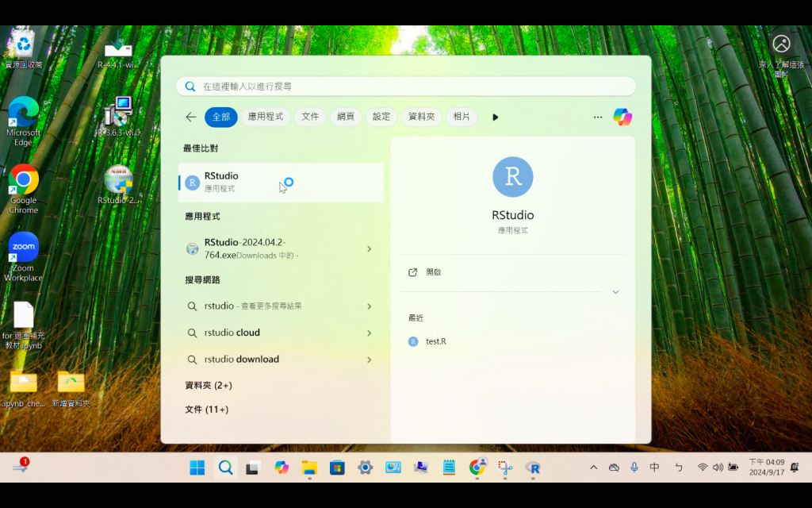Expand more actions chevron in details pane
The image size is (812, 508).
(615, 292)
